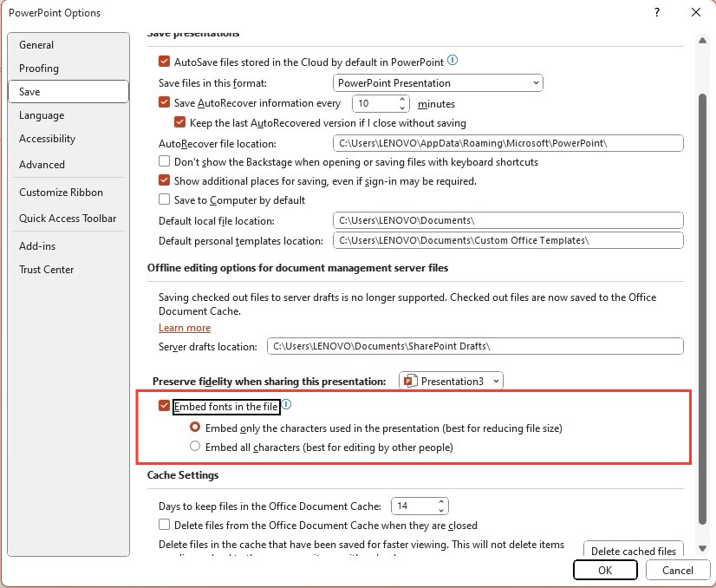This screenshot has height=588, width=716.
Task: Close the PowerPoint Options dialog
Action: pos(695,12)
